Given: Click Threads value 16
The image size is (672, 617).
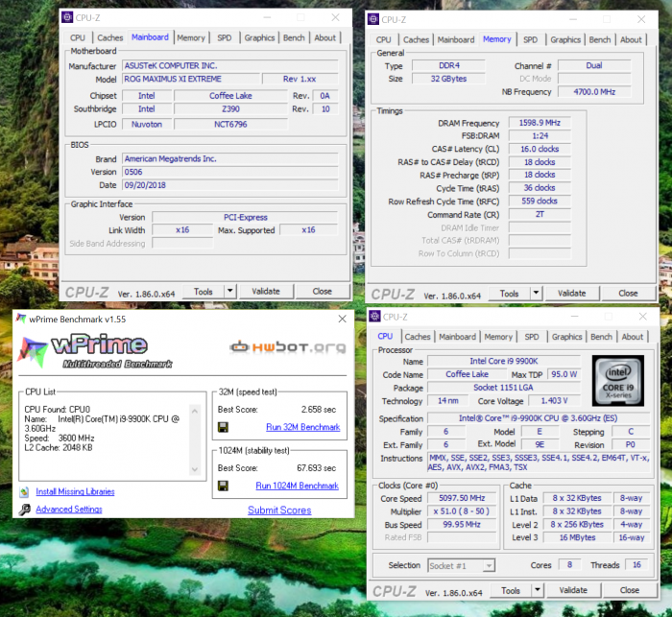Looking at the screenshot, I should (636, 565).
